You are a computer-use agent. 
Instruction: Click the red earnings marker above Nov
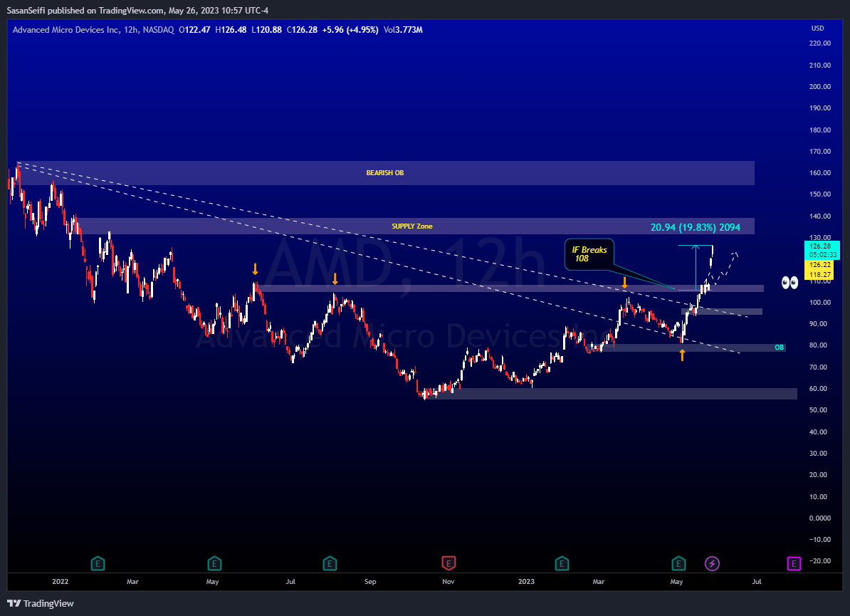pyautogui.click(x=448, y=563)
